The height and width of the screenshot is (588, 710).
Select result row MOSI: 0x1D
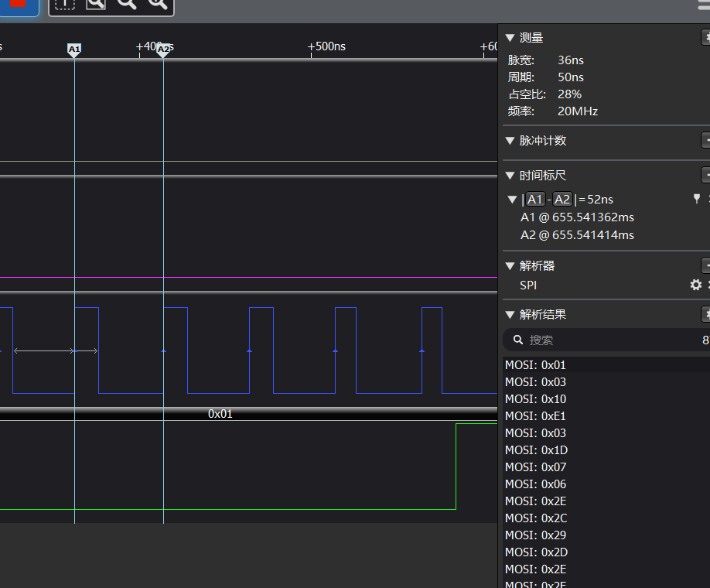(x=606, y=450)
